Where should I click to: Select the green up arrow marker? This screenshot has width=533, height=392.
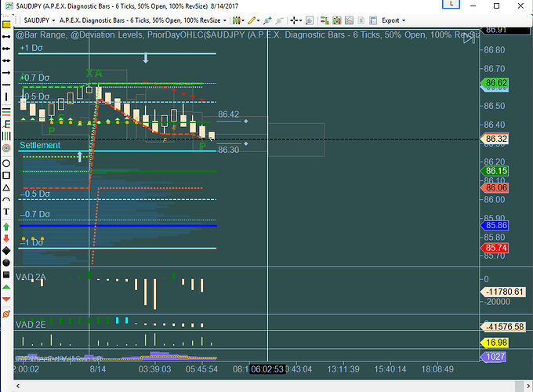[x=6, y=226]
